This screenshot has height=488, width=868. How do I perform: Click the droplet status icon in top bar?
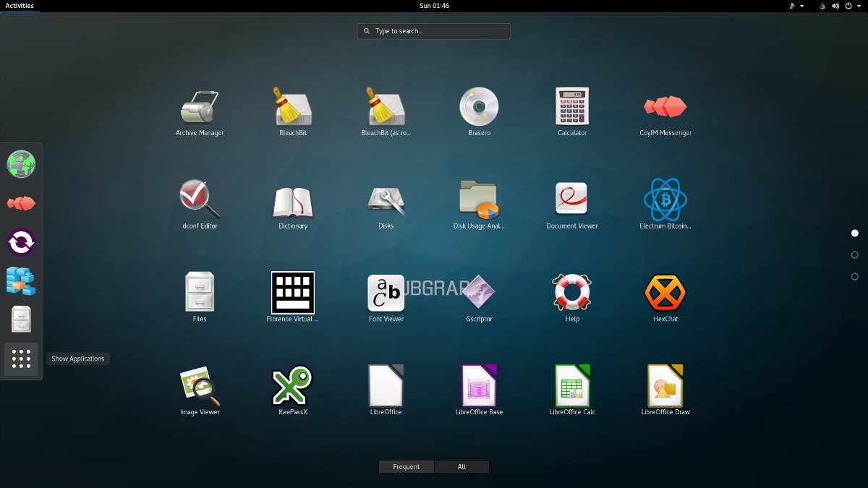(x=822, y=6)
